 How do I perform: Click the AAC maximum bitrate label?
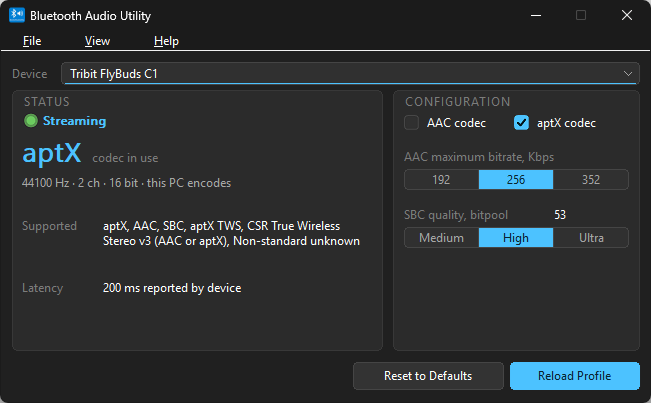click(479, 157)
